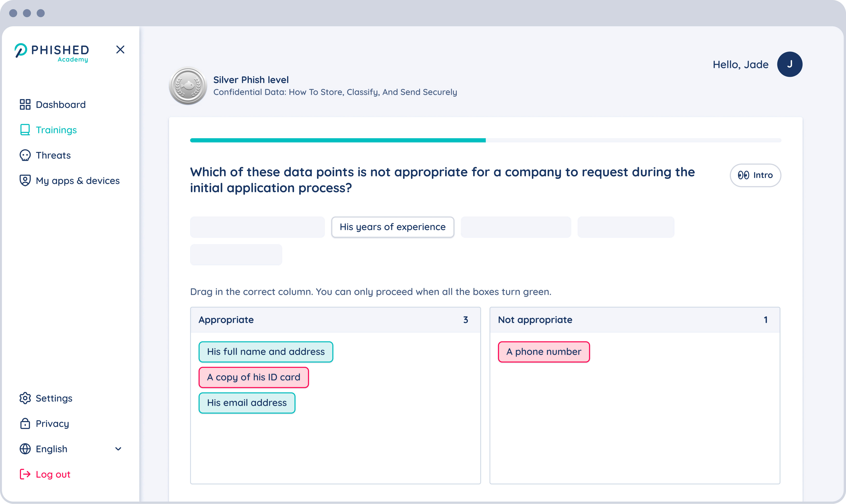
Task: Click the Threats skull icon
Action: click(x=25, y=155)
